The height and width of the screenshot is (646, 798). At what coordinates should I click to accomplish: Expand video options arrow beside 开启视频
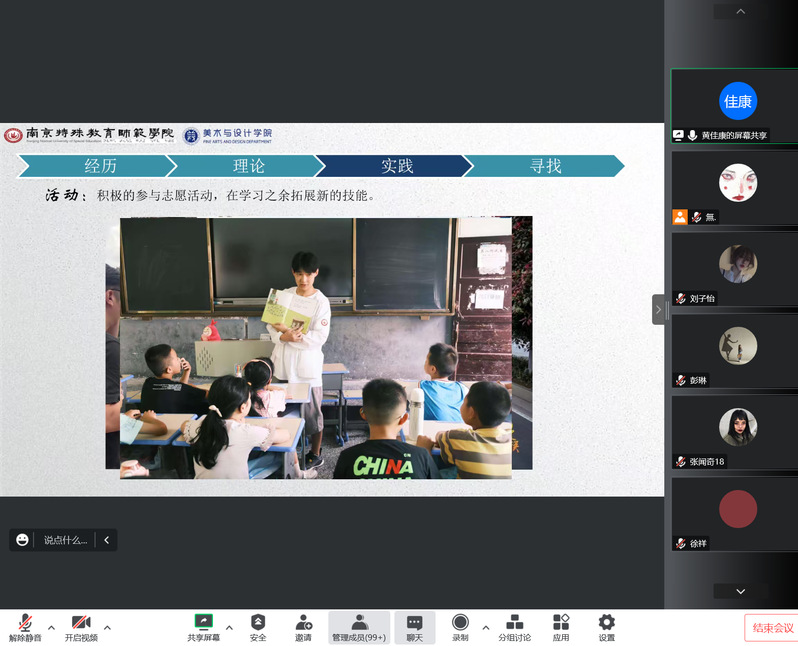[107, 628]
